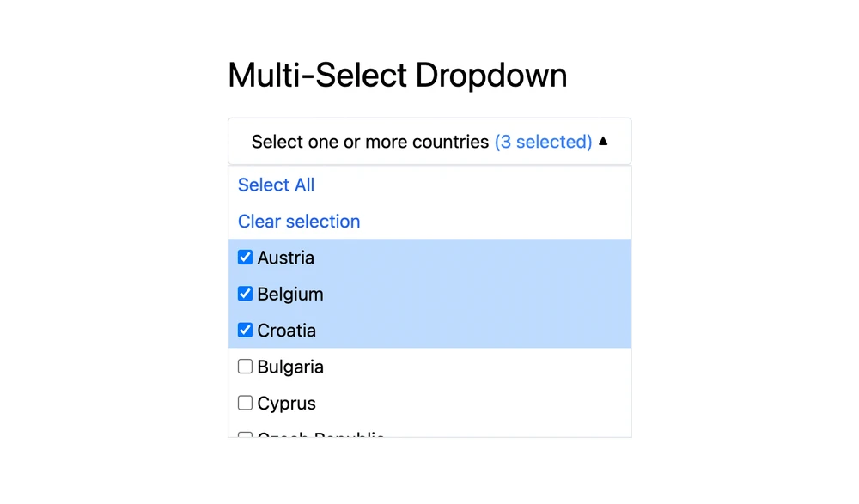Enable the Cyprus checkbox
Viewport: 859px width, 504px height.
click(245, 403)
